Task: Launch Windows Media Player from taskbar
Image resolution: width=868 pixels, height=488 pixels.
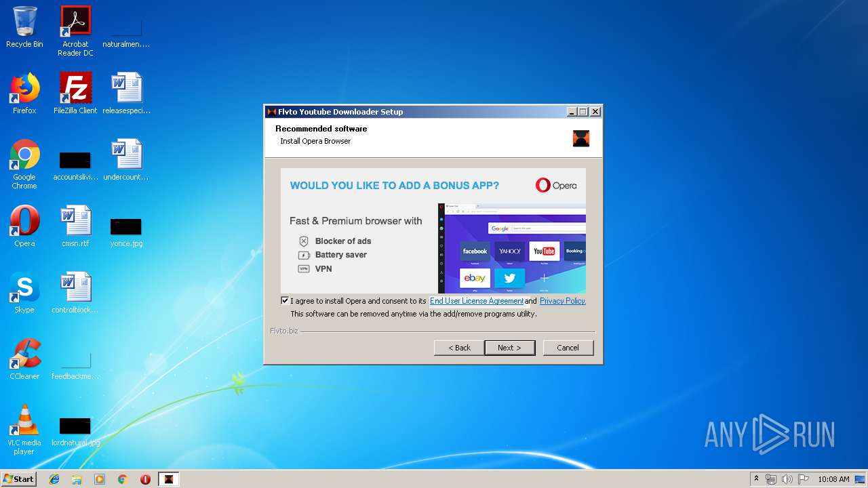Action: [100, 479]
